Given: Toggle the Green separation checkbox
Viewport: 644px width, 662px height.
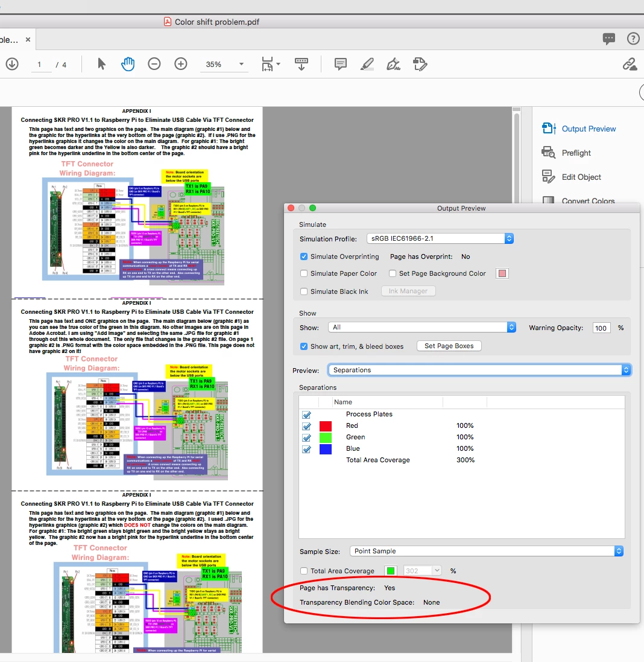Looking at the screenshot, I should pos(306,438).
